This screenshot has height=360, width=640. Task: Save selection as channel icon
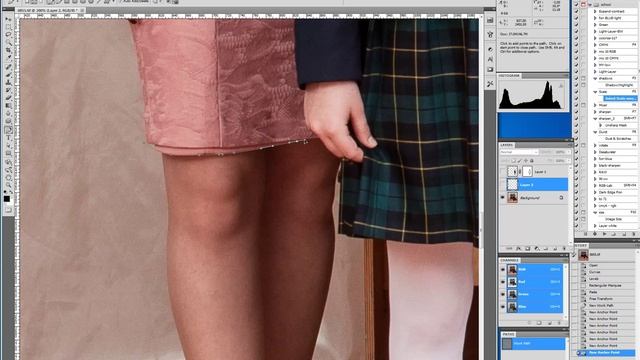click(539, 323)
